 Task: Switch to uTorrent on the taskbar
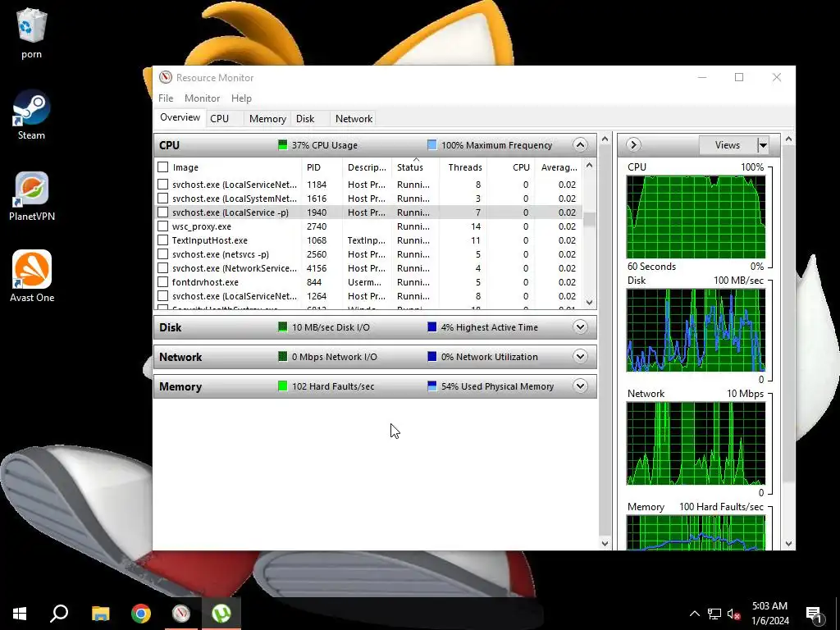221,614
